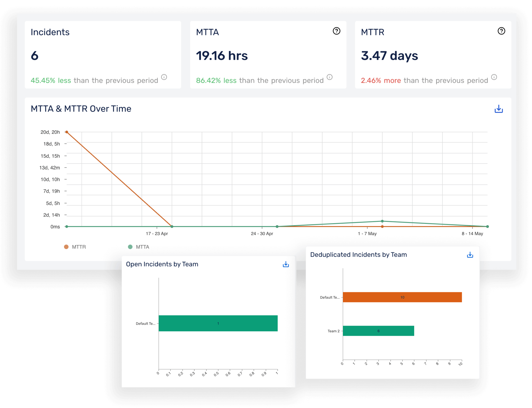Click the green Team 2 deduplicated bar
The width and height of the screenshot is (532, 408).
point(378,331)
